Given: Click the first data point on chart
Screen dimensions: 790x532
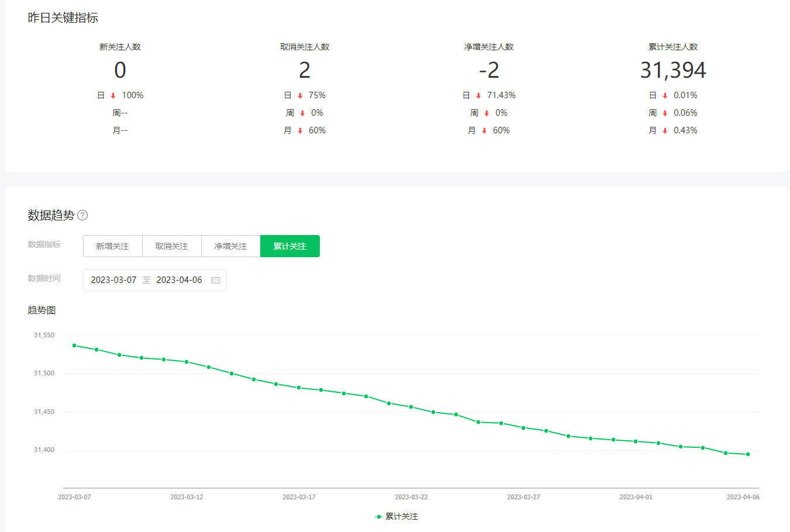Looking at the screenshot, I should point(74,346).
